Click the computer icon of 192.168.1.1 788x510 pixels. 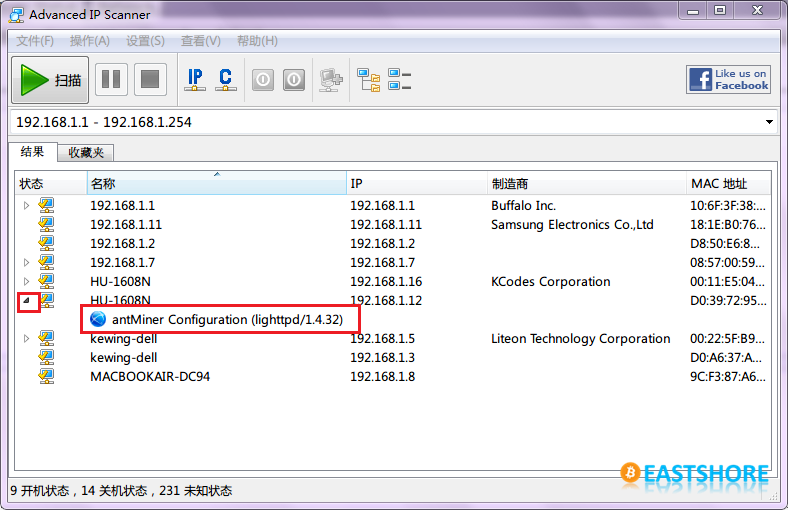pos(46,205)
